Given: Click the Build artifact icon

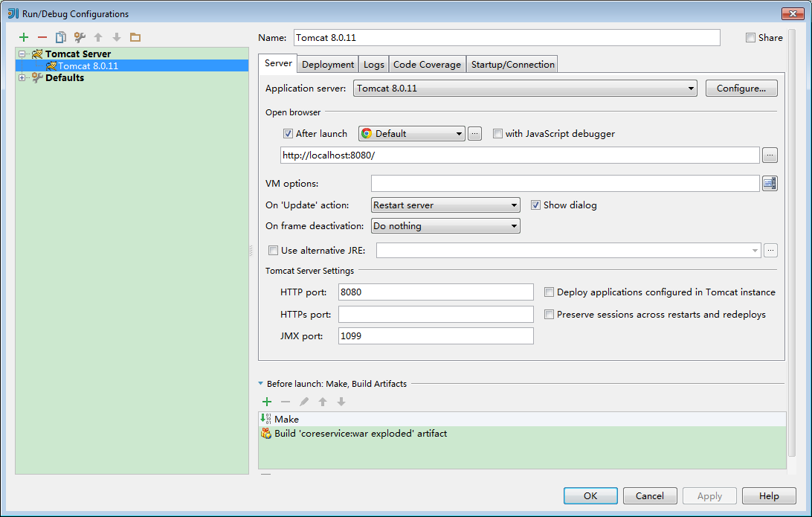Looking at the screenshot, I should coord(266,433).
